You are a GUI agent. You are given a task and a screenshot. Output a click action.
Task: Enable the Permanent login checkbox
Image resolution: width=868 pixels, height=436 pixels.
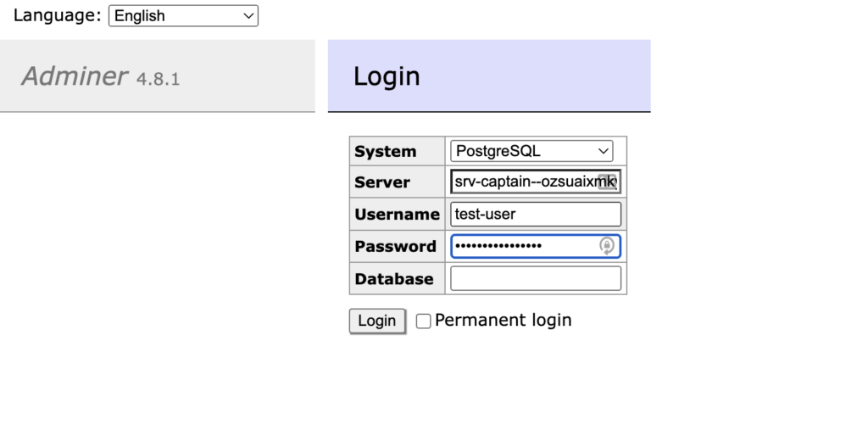pyautogui.click(x=424, y=321)
